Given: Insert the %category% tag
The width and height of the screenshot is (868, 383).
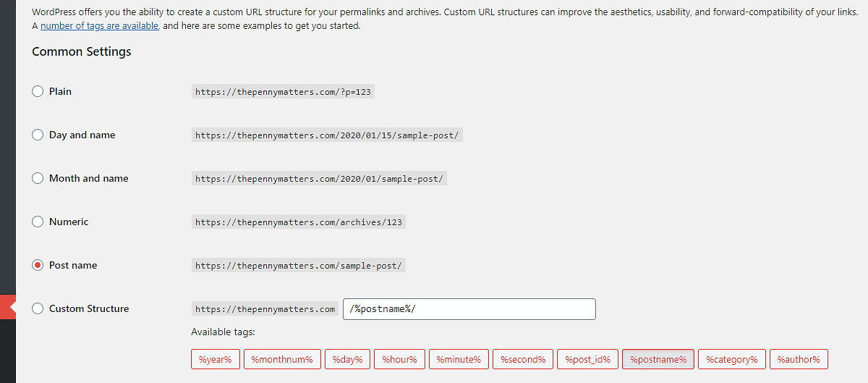Looking at the screenshot, I should tap(731, 359).
